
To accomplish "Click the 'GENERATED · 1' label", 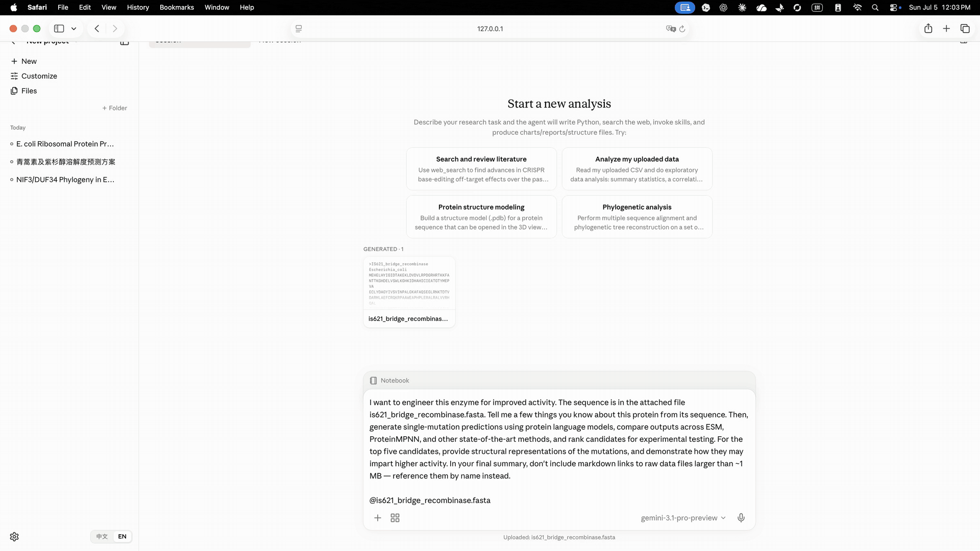I will [383, 249].
